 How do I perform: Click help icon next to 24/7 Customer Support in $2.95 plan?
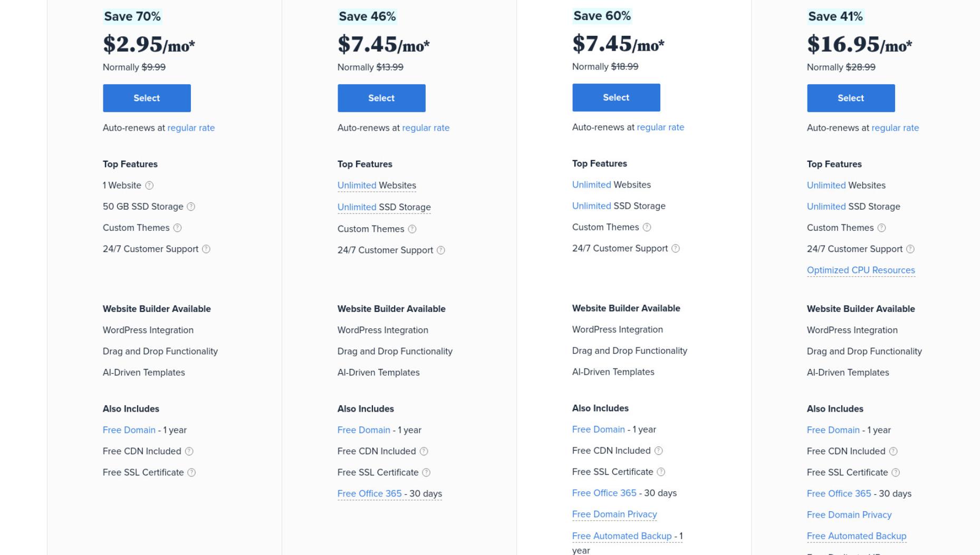pos(206,249)
